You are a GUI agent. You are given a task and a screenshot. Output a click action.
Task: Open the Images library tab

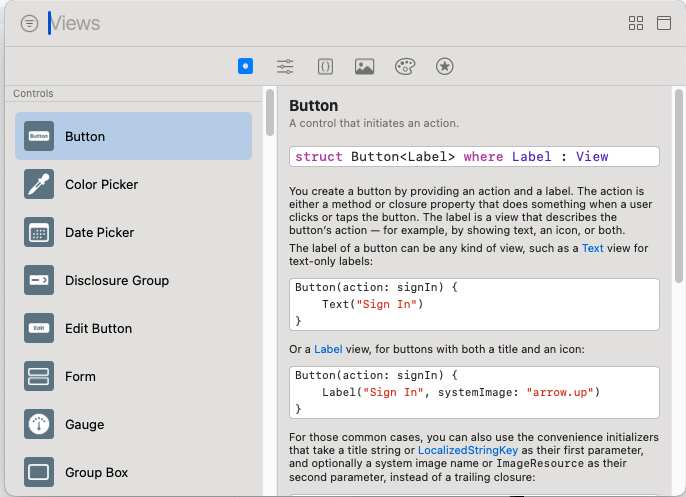364,66
